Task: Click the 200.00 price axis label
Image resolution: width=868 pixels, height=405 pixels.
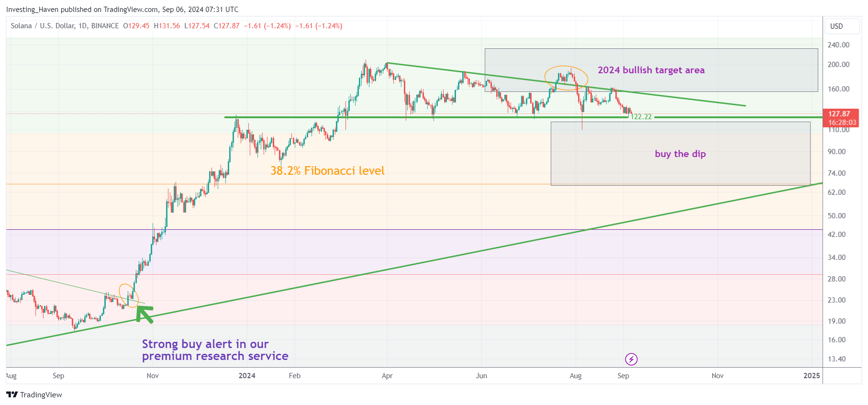Action: point(838,65)
